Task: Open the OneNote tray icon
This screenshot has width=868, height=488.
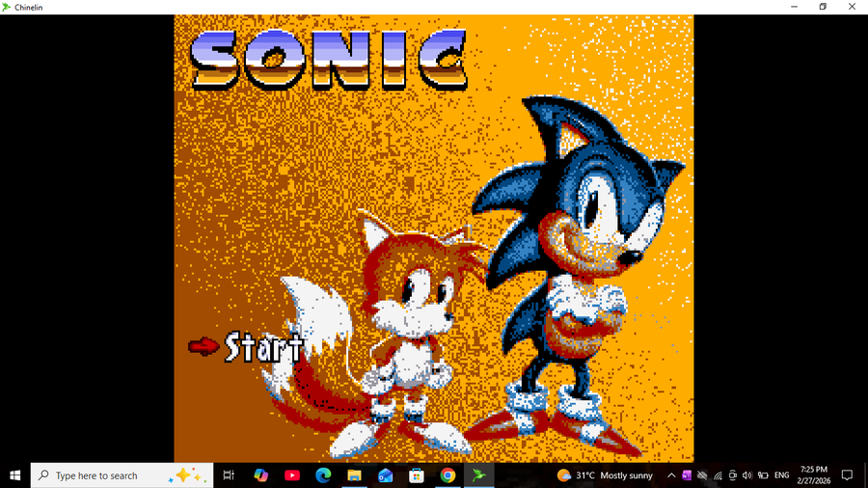Action: (x=687, y=475)
